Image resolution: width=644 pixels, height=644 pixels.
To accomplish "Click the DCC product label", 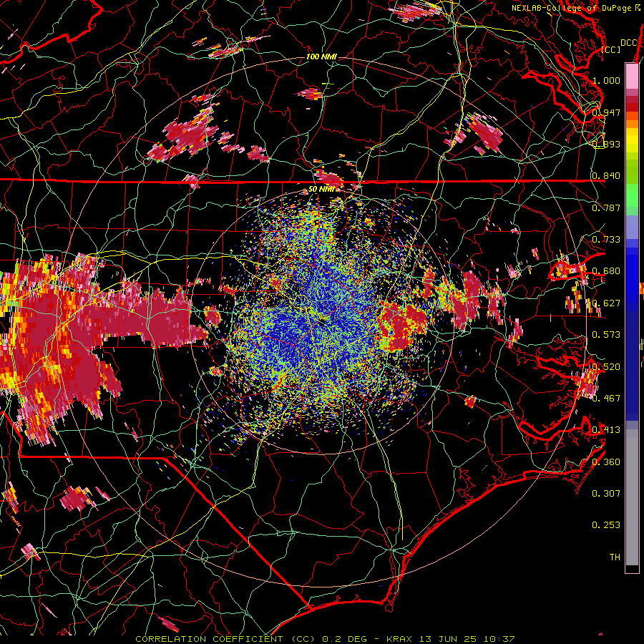I will tap(629, 43).
